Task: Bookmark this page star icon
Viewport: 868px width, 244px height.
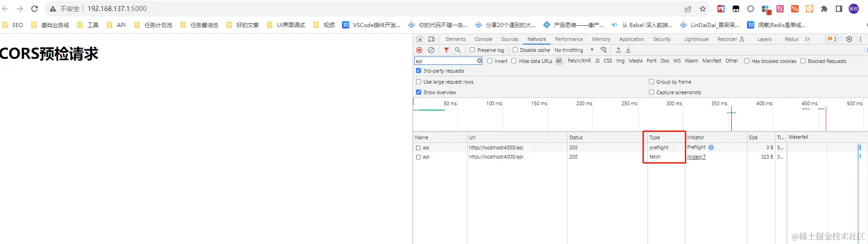Action: tap(703, 9)
